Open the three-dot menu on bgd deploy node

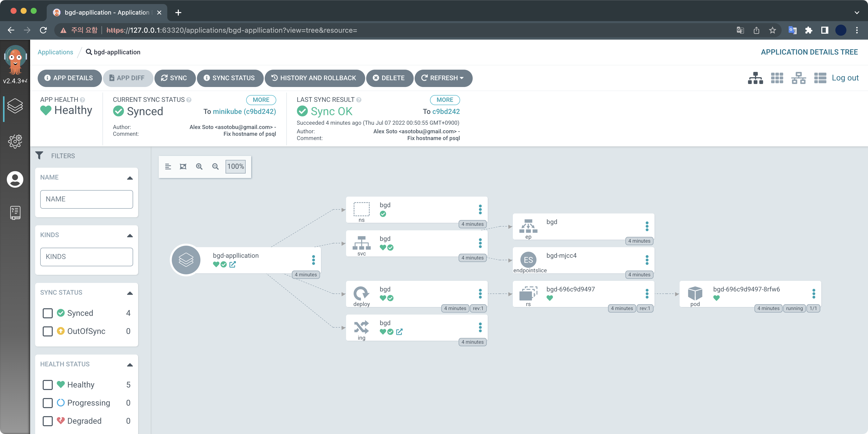click(x=480, y=294)
